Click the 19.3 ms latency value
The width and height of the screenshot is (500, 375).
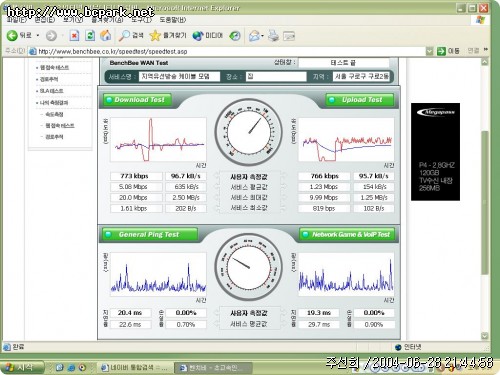click(319, 313)
